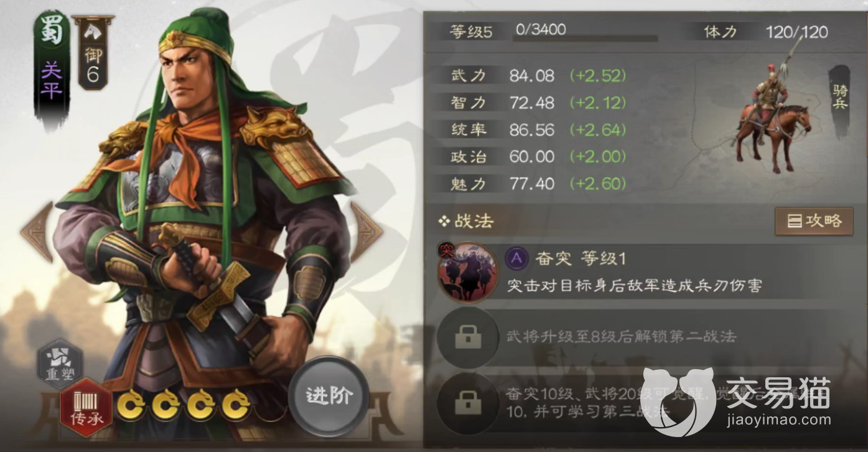Open the 传承 inheritance icon
The height and width of the screenshot is (452, 868).
point(86,407)
